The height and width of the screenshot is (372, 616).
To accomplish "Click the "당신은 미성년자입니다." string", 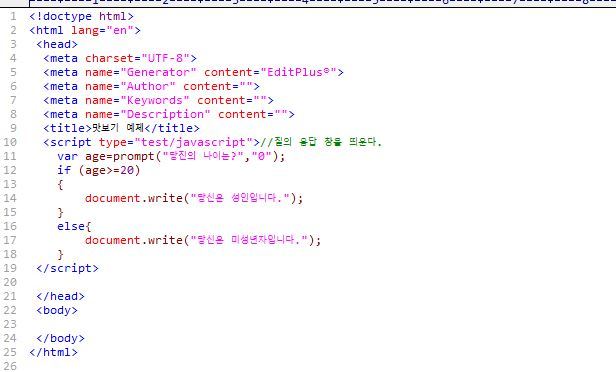I will (249, 240).
